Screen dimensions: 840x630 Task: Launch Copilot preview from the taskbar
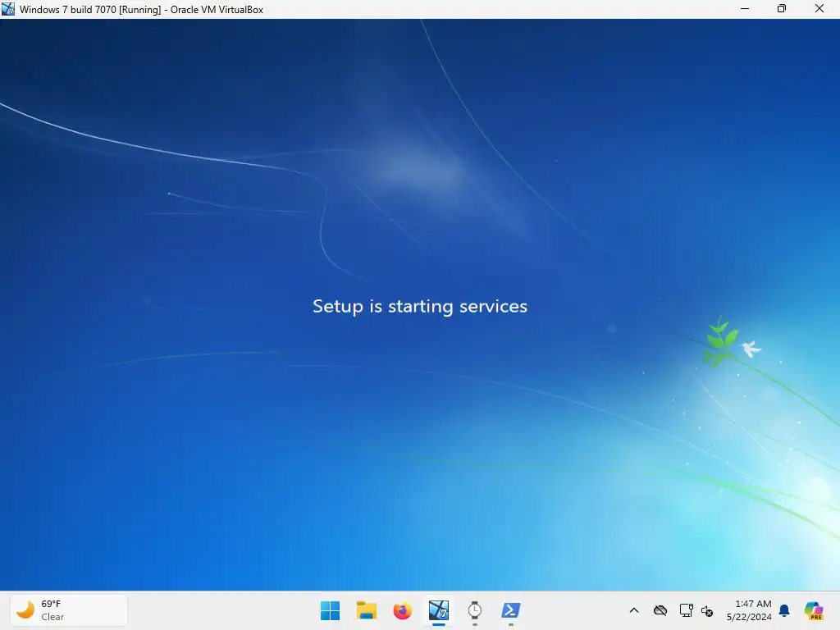point(814,610)
